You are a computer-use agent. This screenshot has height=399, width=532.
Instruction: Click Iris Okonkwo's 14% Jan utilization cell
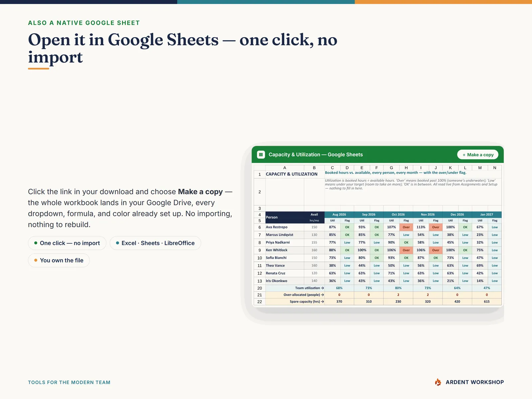click(x=480, y=281)
